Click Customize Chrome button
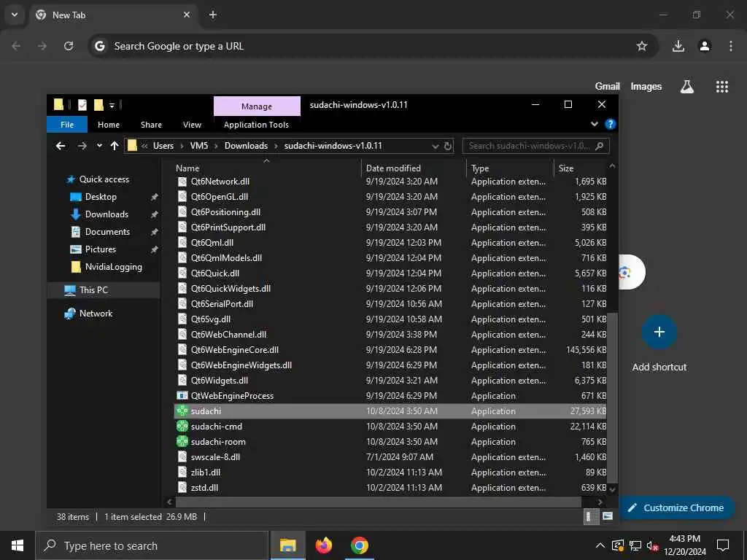Screen dimensions: 747x560 676,508
